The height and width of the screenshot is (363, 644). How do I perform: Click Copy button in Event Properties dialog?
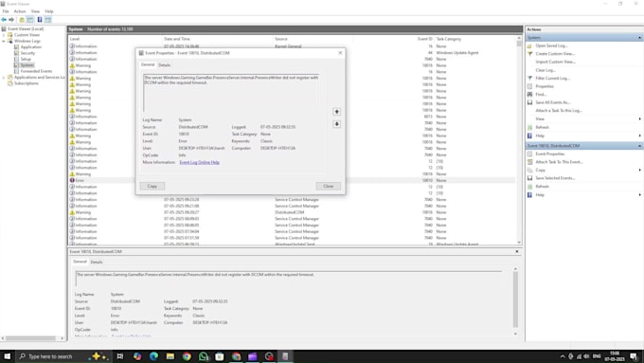152,186
